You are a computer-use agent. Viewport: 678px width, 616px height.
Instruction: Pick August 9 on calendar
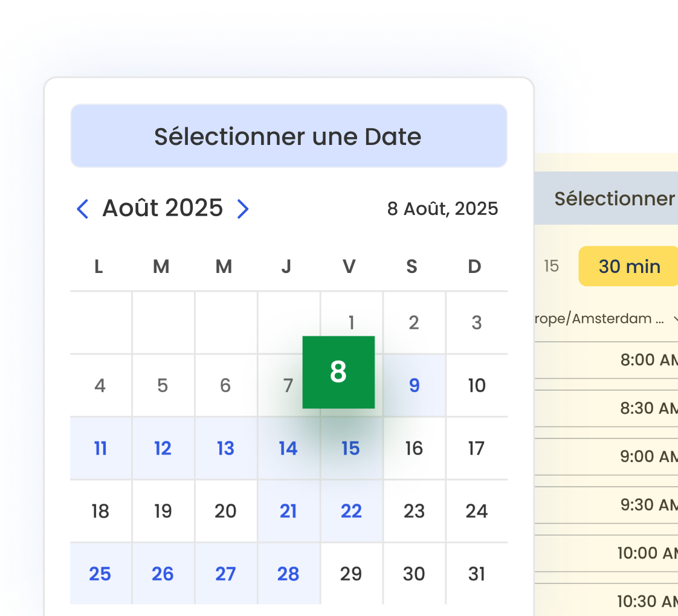[414, 385]
